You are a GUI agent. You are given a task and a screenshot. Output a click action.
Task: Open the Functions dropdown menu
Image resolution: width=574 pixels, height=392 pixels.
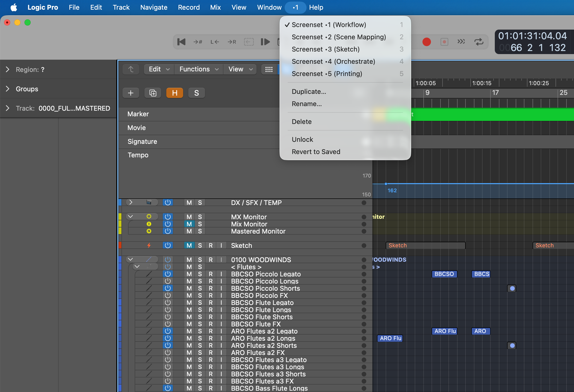[x=199, y=69]
